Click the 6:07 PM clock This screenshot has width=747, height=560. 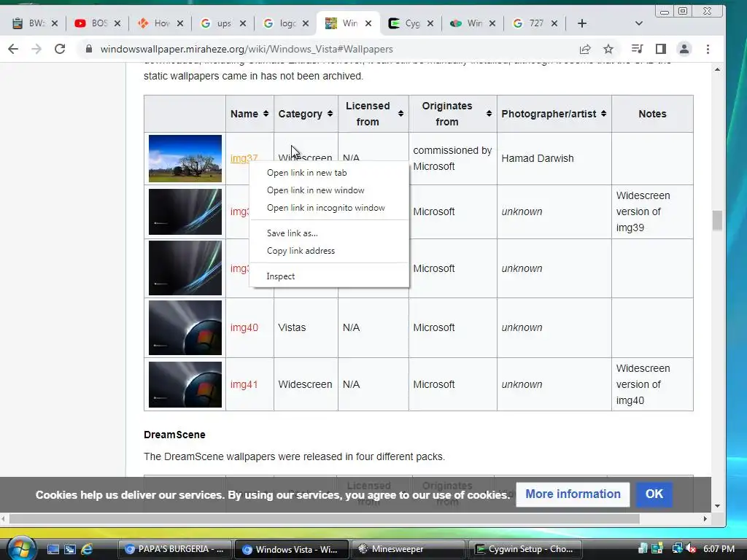click(x=719, y=548)
